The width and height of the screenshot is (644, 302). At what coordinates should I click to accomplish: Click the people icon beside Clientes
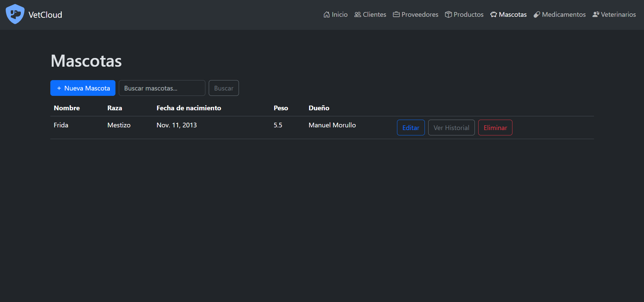(358, 14)
